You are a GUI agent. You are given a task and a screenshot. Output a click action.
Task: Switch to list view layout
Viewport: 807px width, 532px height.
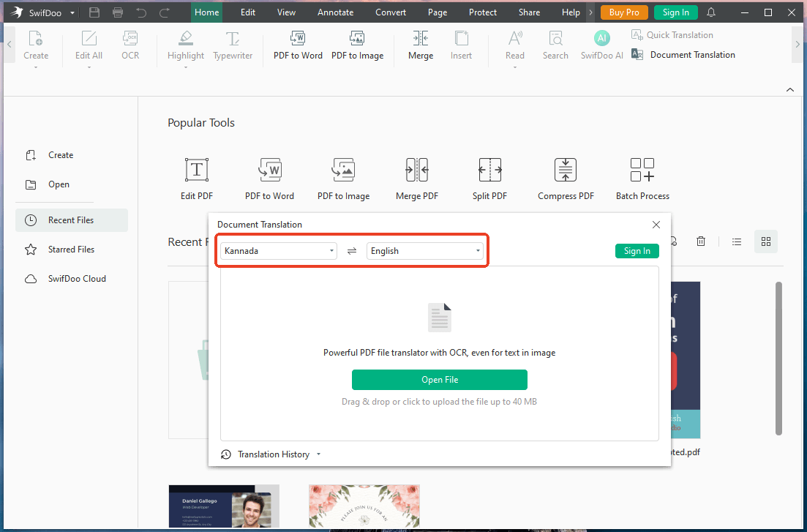[737, 241]
